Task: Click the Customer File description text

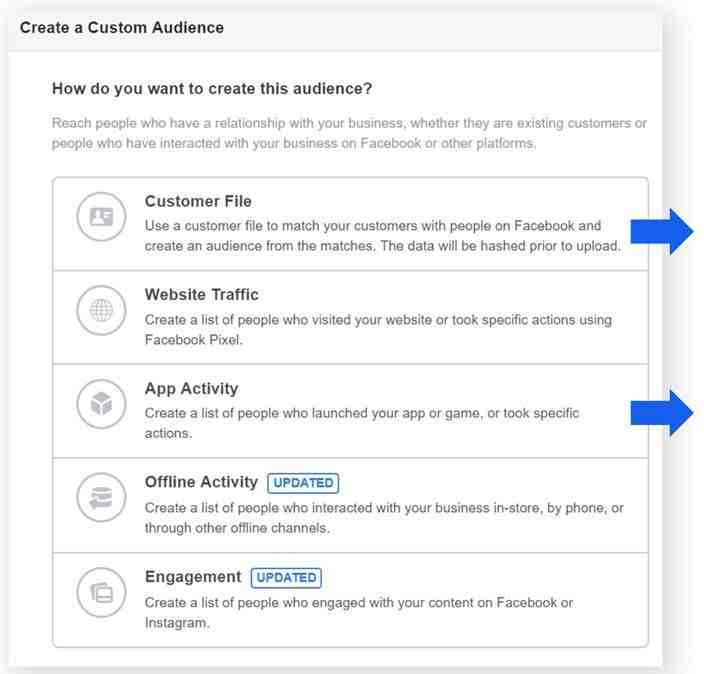Action: (382, 236)
